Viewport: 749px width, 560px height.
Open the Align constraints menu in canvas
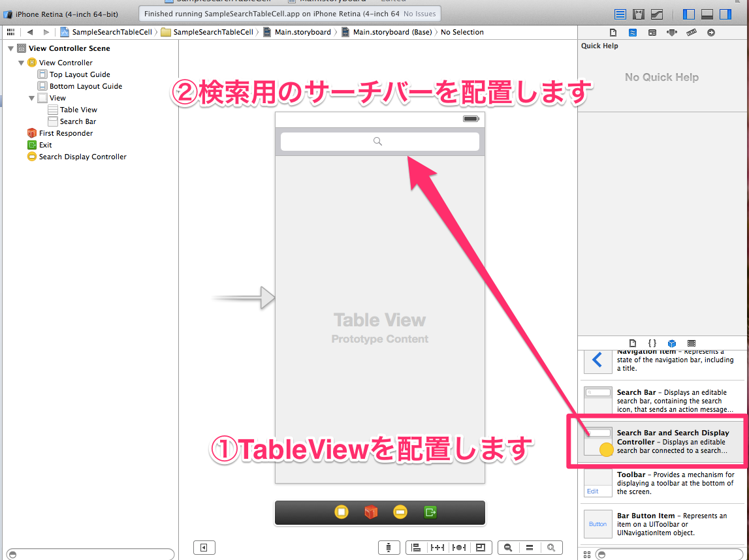[x=417, y=548]
